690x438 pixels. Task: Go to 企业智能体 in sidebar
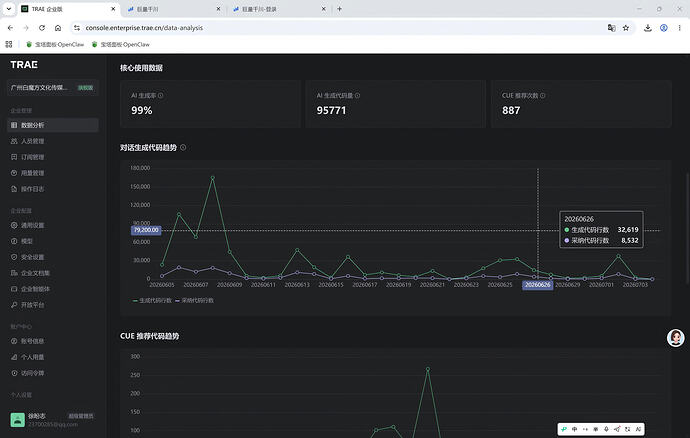[53, 289]
